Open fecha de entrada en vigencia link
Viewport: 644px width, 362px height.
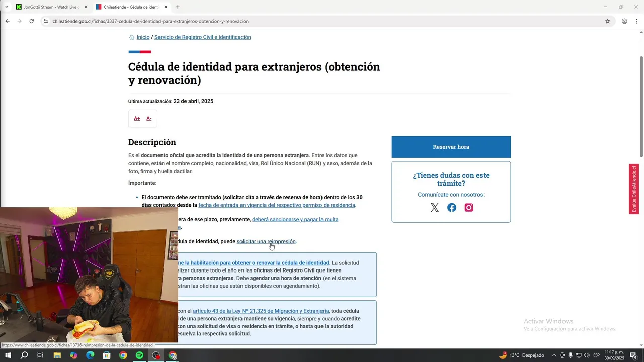tap(277, 205)
